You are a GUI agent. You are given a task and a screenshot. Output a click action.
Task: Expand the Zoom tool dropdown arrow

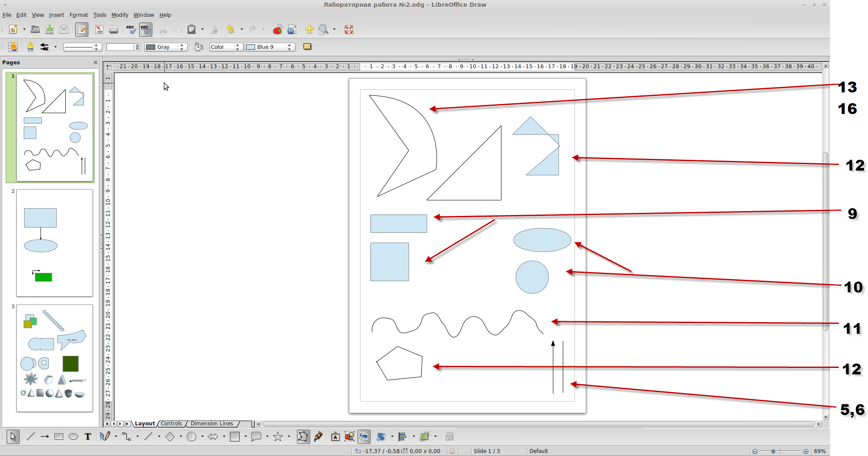pos(334,29)
